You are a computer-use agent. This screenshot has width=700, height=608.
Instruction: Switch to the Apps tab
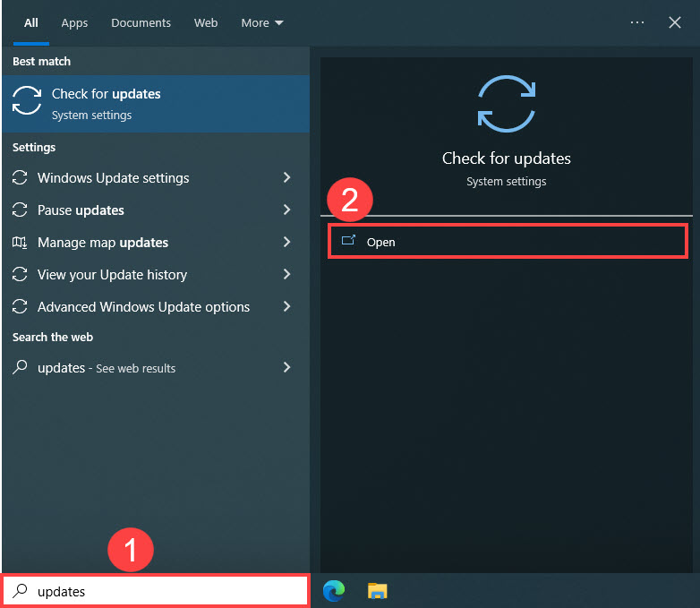[74, 22]
